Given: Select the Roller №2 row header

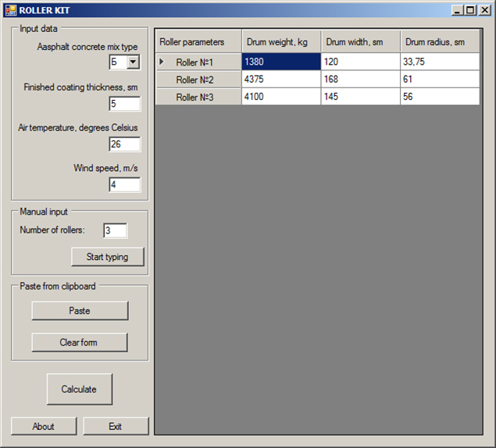Looking at the screenshot, I should pyautogui.click(x=198, y=80).
